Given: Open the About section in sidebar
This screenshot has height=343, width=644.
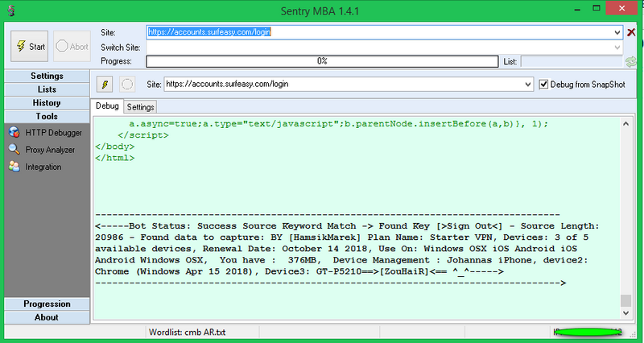Looking at the screenshot, I should click(47, 317).
